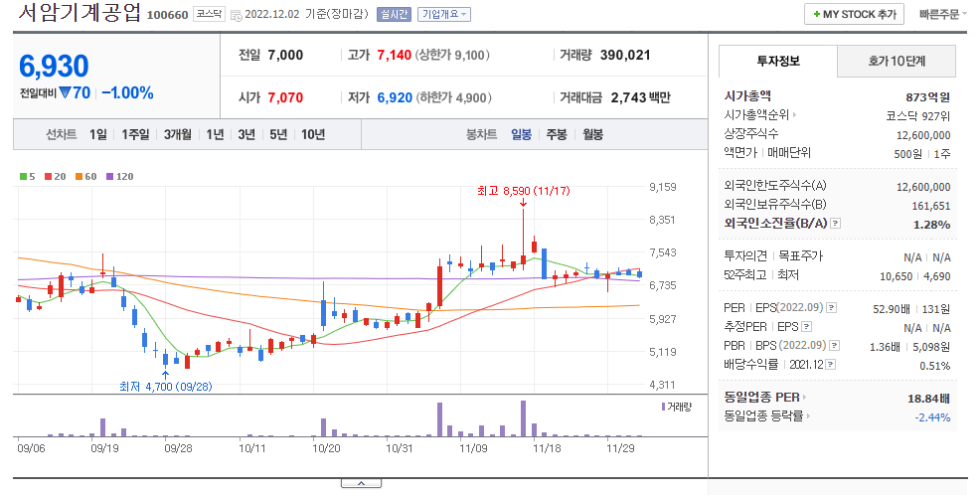
Task: Select the 3개월 line chart period
Action: pos(178,134)
